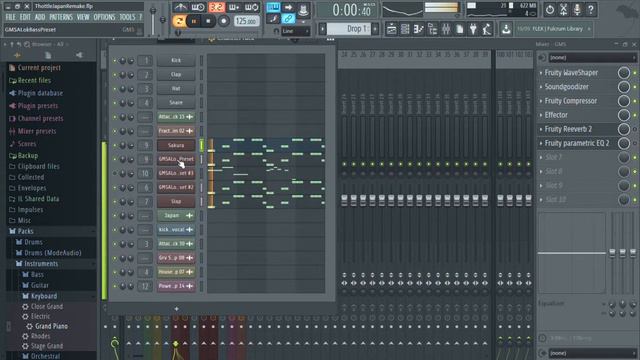Click the microphone one-click recording icon

click(x=577, y=9)
